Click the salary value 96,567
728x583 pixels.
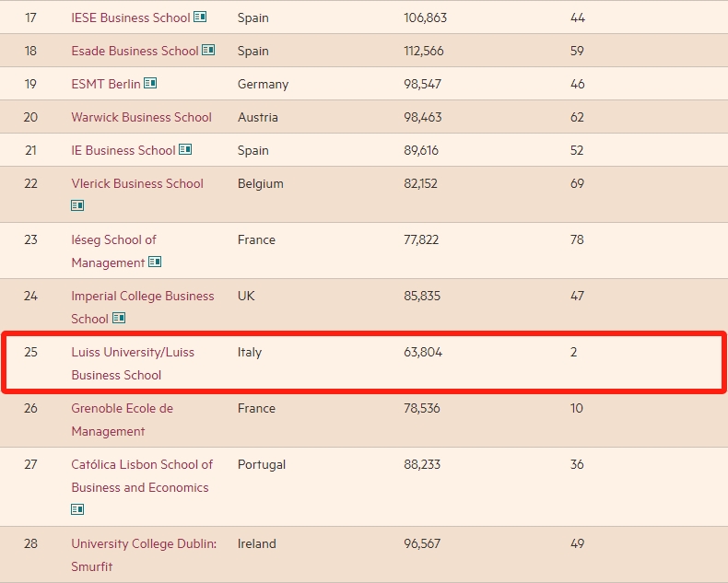coord(422,543)
